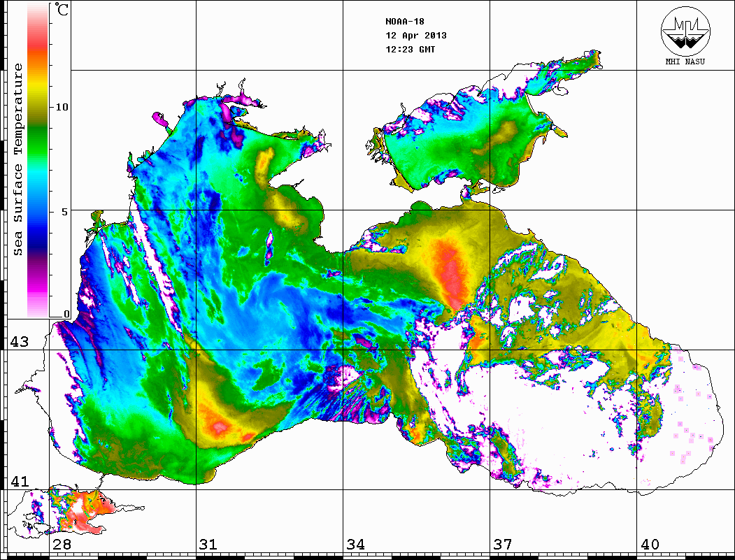Click the latitude label '43'
Screen dimensions: 735x560
20,342
